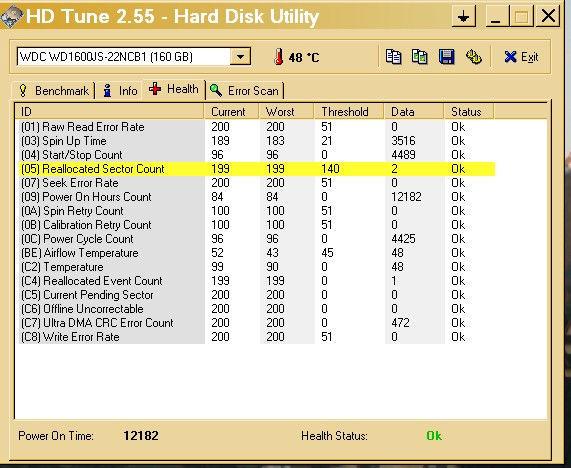Viewport: 571px width, 468px height.
Task: Click the Threshold column header
Action: coord(349,112)
